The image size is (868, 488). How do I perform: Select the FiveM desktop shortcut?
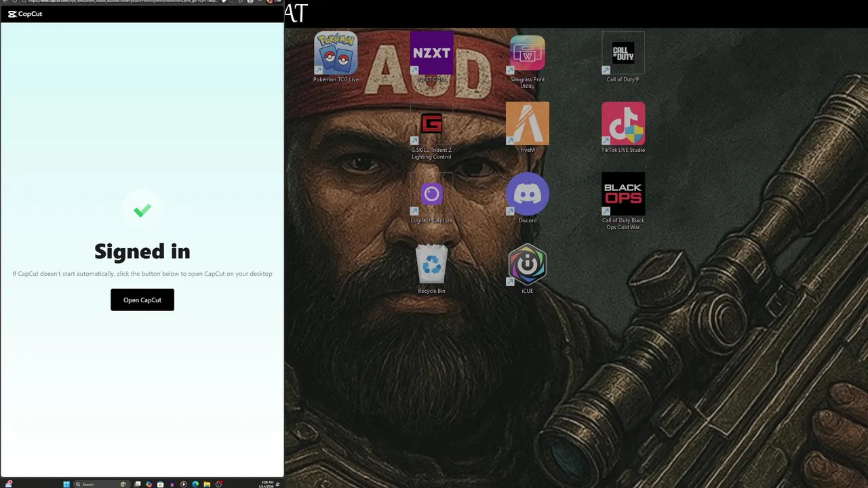pos(528,128)
